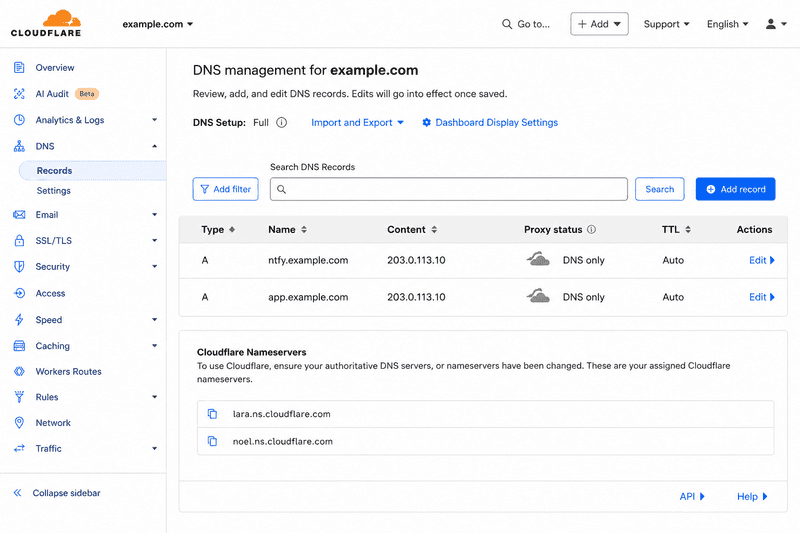Viewport: 800px width, 533px height.
Task: Click the Traffic arrows icon
Action: click(x=19, y=448)
